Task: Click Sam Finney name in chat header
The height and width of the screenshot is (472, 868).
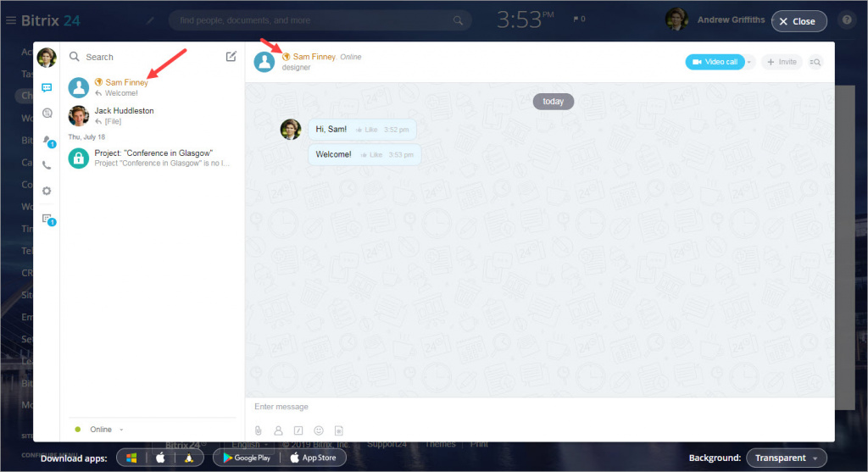Action: click(x=314, y=57)
